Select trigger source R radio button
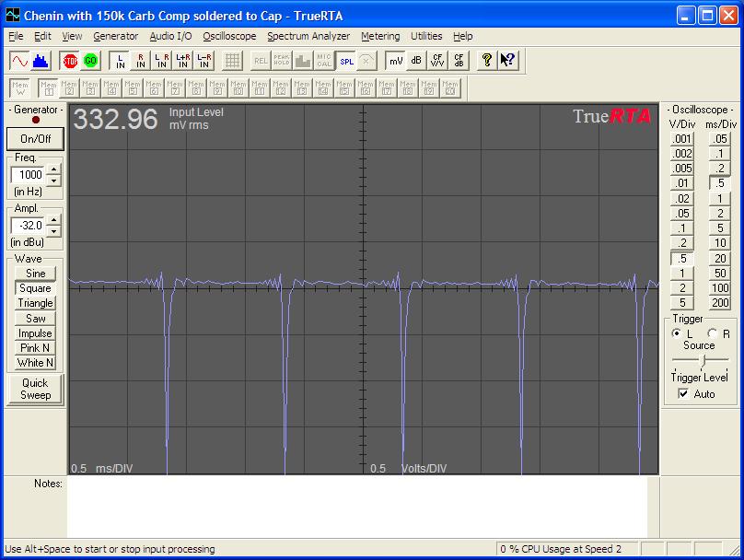744x560 pixels. (x=712, y=333)
